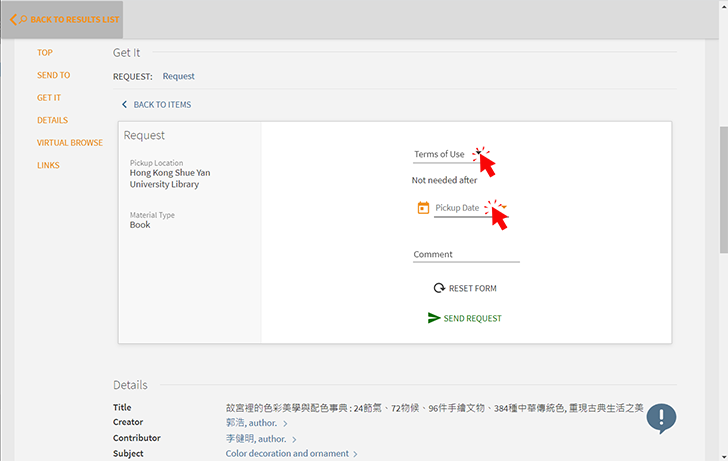Click the calendar icon beside Pickup Date
Image resolution: width=728 pixels, height=461 pixels.
click(423, 208)
